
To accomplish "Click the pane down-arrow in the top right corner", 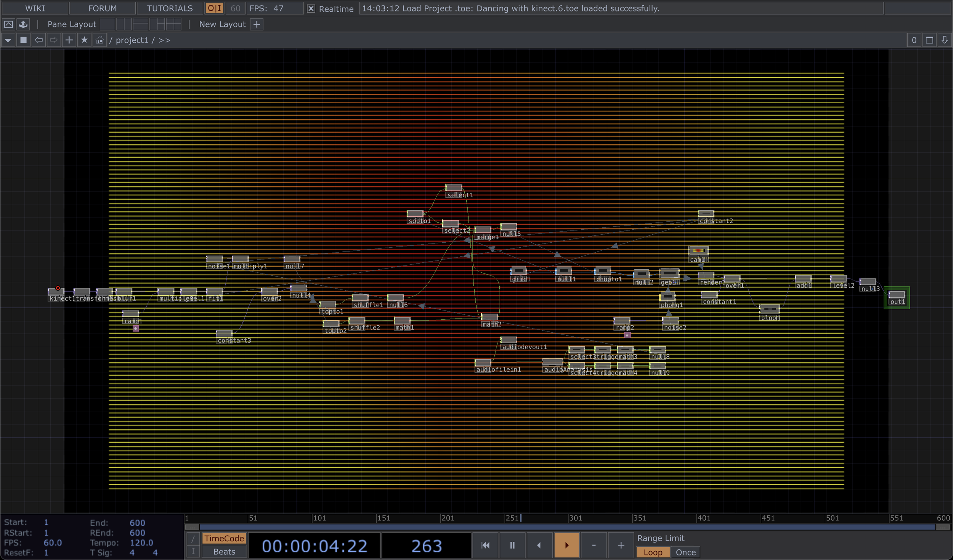I will [x=945, y=40].
